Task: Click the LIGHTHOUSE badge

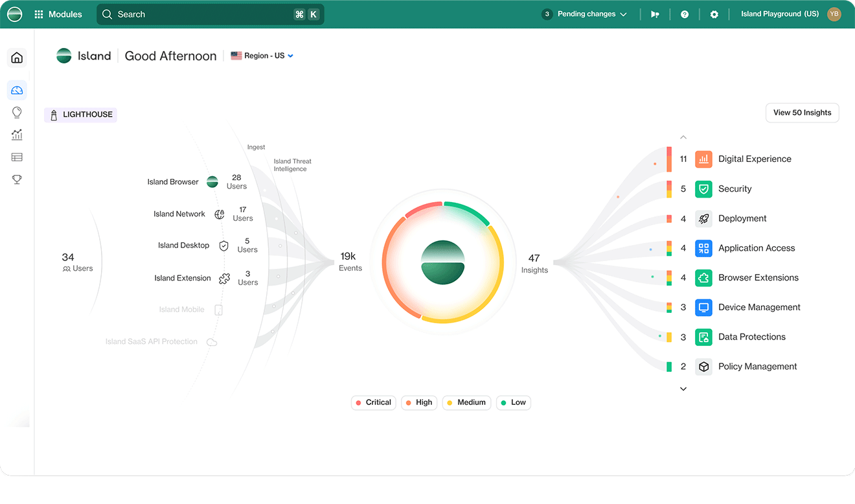Action: [x=81, y=115]
